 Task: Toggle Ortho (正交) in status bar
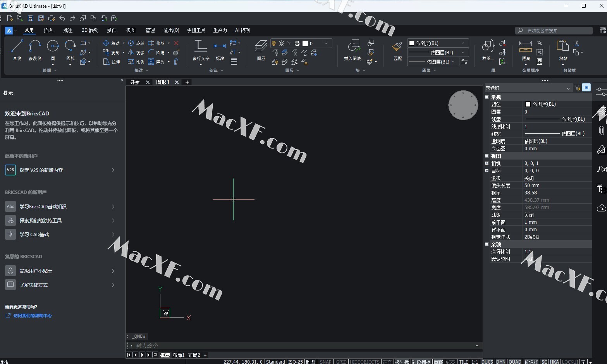[387, 362]
